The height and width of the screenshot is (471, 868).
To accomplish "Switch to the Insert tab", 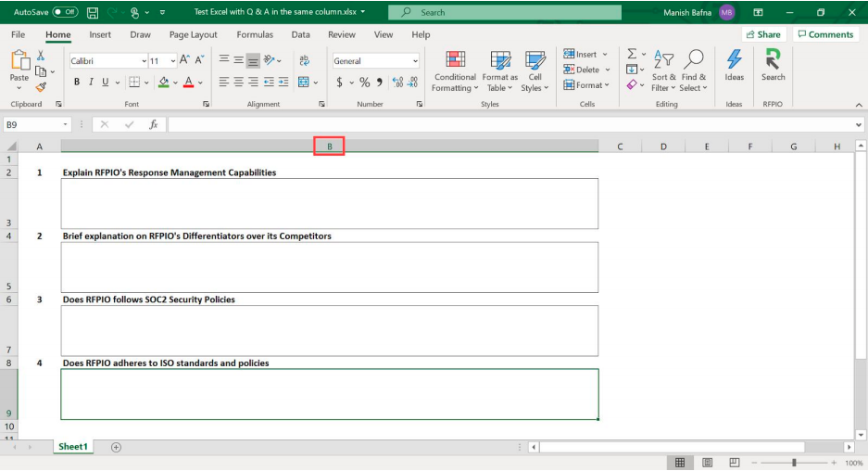I will [x=100, y=34].
